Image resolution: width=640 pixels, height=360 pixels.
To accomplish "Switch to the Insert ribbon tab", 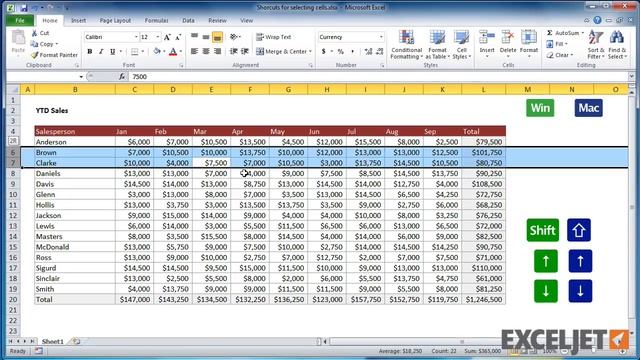I will click(78, 20).
